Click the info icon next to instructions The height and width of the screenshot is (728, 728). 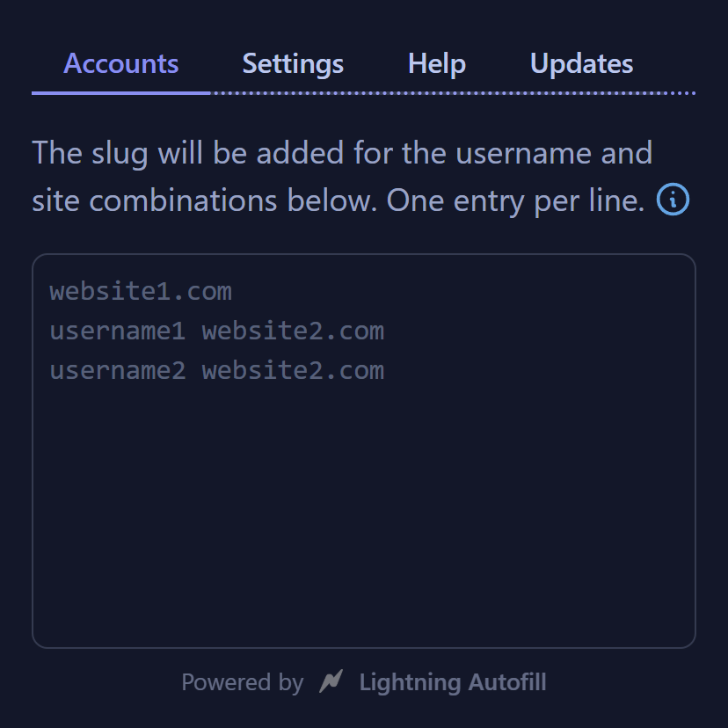coord(673,200)
